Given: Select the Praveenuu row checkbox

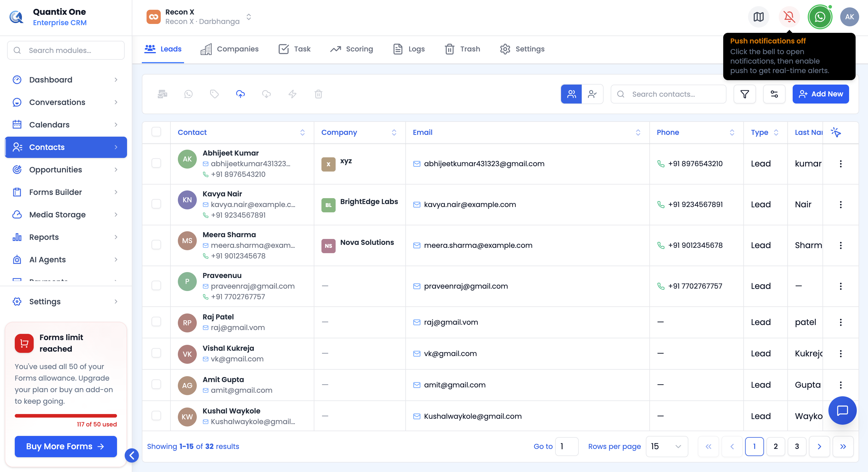Looking at the screenshot, I should click(x=156, y=286).
